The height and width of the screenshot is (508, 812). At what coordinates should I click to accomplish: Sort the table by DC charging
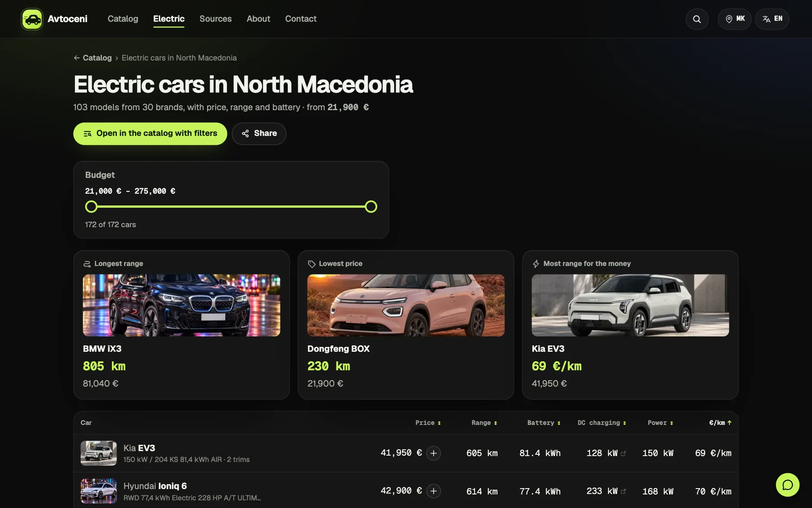click(602, 423)
